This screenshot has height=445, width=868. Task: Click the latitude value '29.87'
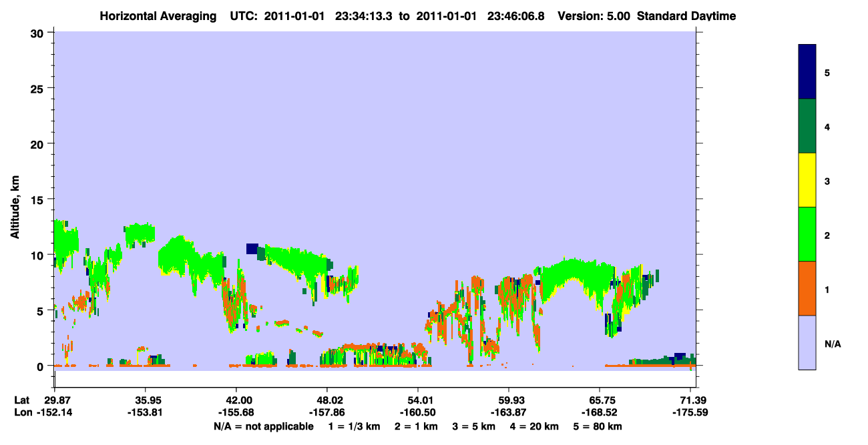57,400
